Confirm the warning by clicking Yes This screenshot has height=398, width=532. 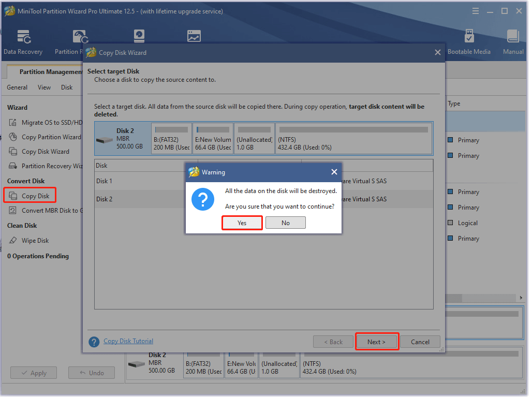pos(243,224)
